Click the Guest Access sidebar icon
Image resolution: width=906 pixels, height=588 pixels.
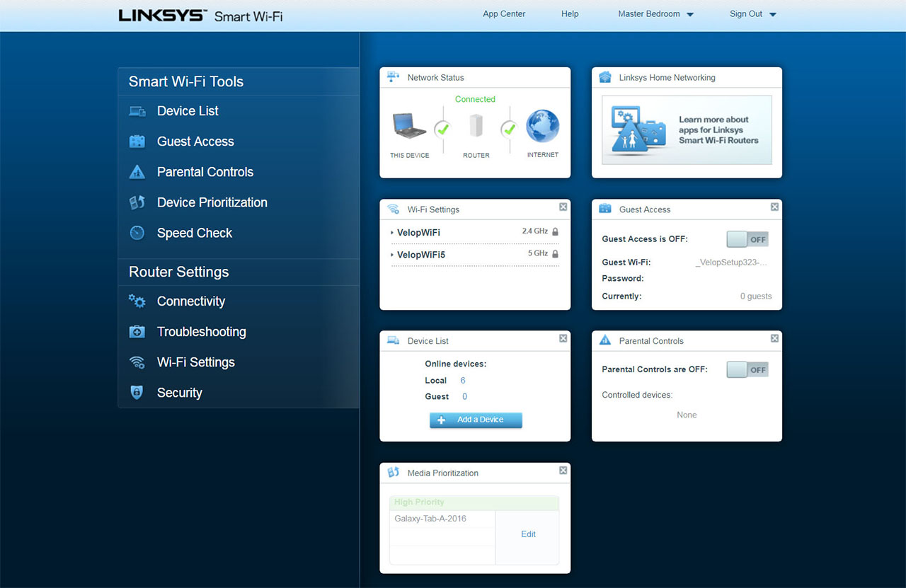pos(137,142)
